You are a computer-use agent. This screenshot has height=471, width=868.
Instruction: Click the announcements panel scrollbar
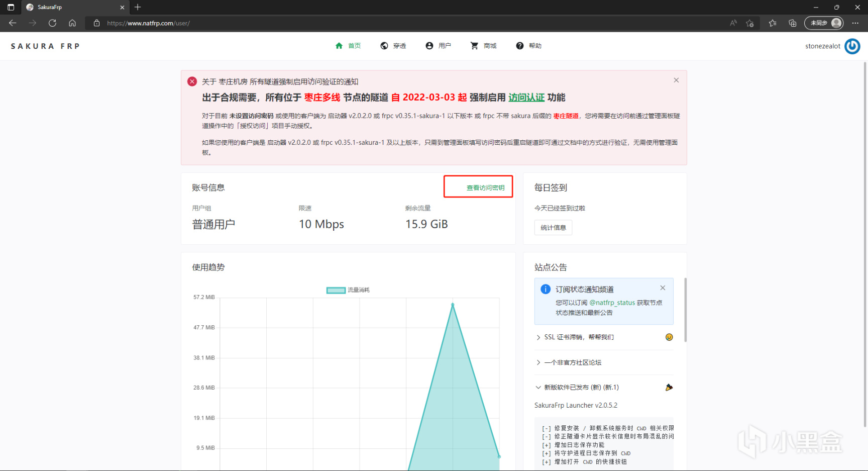(685, 309)
